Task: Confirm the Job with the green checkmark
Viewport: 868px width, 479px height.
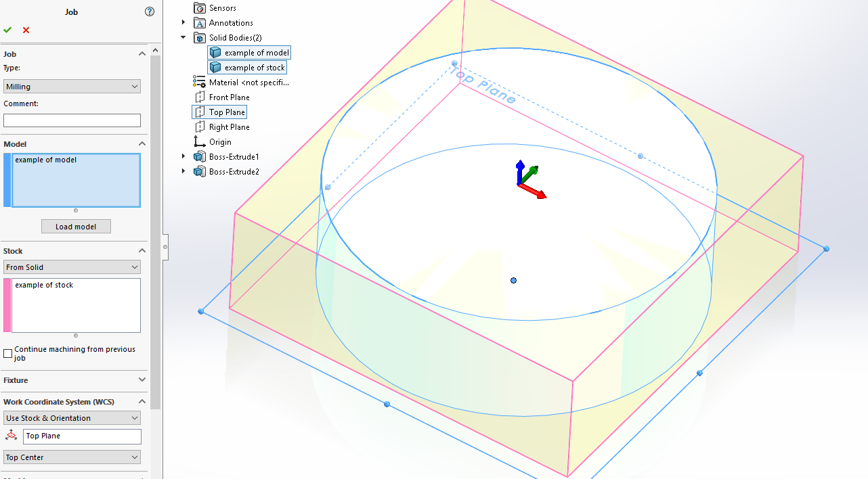Action: point(7,30)
